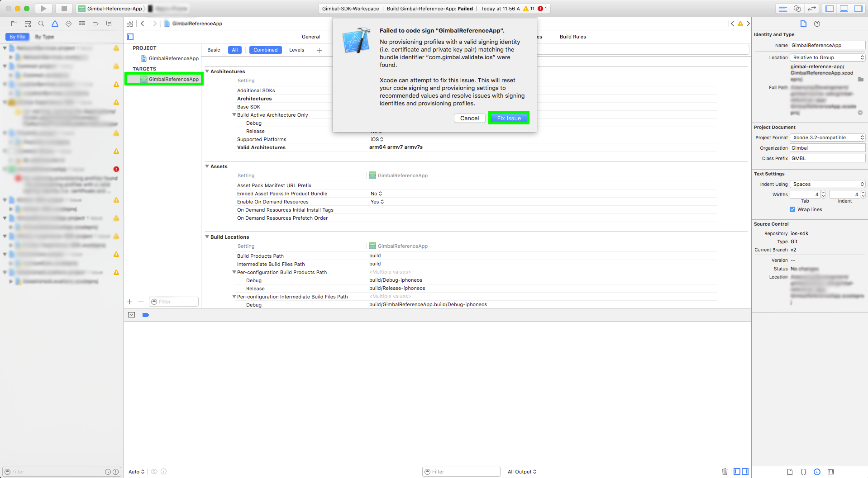Collapse Per-configuration Build Products Path
Screen dimensions: 868x478
coord(234,272)
